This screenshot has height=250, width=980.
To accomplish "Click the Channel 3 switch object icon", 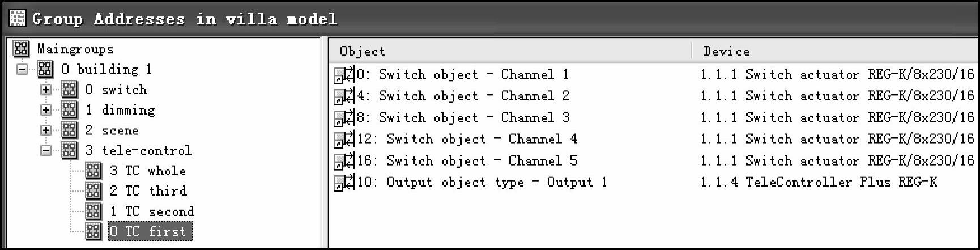I will point(344,118).
